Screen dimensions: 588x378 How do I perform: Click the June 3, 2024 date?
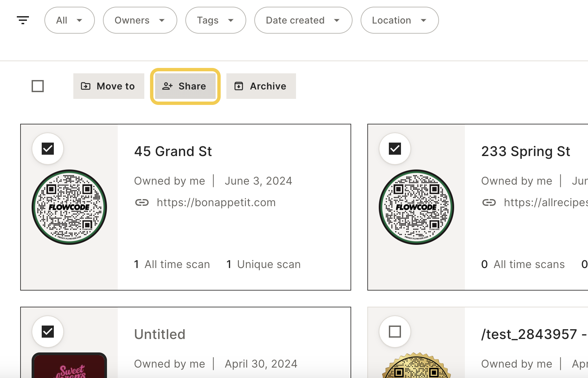point(258,181)
